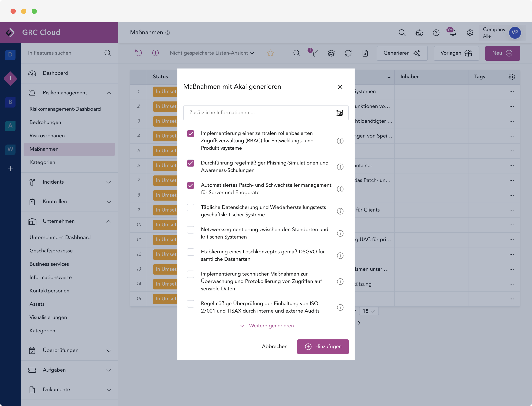
Task: Uncheck the RBAC Zugriffsverwaltung measure
Action: 190,133
